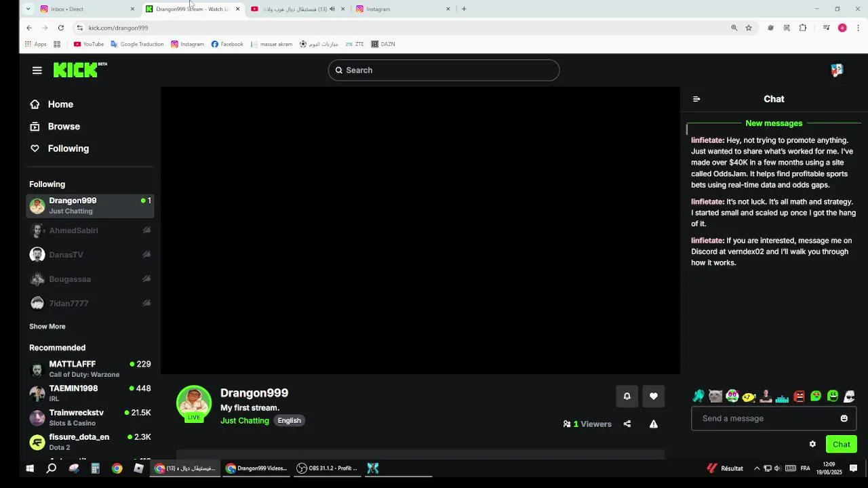Open recommended channel Trainwreckstv
This screenshot has height=488, width=868.
coord(90,418)
